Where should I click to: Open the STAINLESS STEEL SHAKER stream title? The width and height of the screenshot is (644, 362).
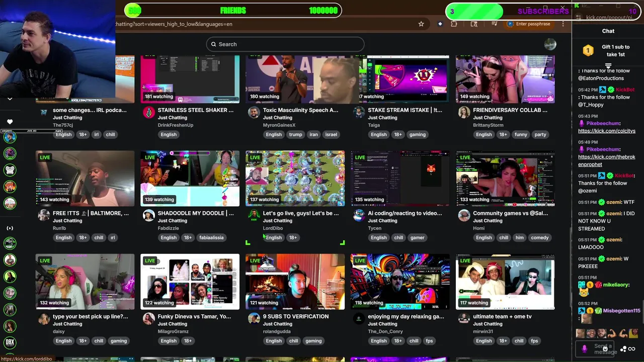pos(196,110)
